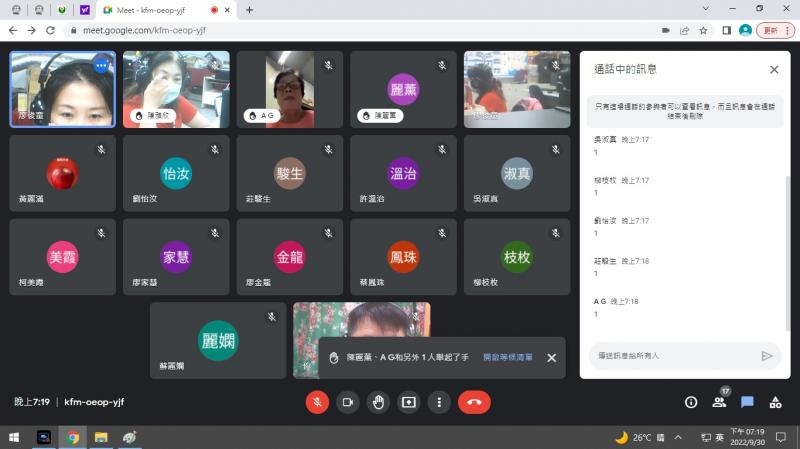
Task: Close the in-call messages panel
Action: pos(773,70)
